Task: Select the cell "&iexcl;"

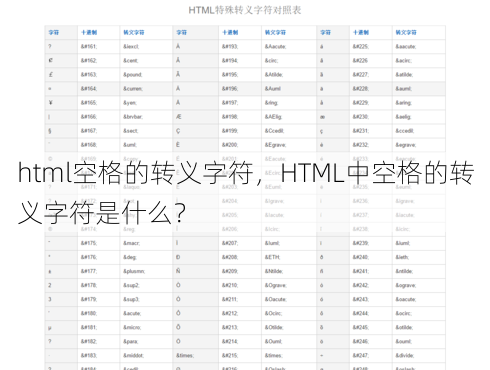Action: pos(146,47)
